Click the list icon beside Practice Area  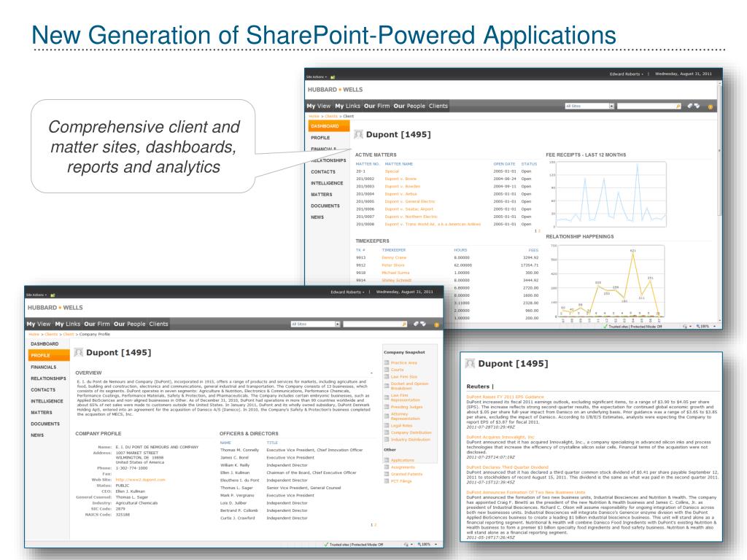point(387,363)
